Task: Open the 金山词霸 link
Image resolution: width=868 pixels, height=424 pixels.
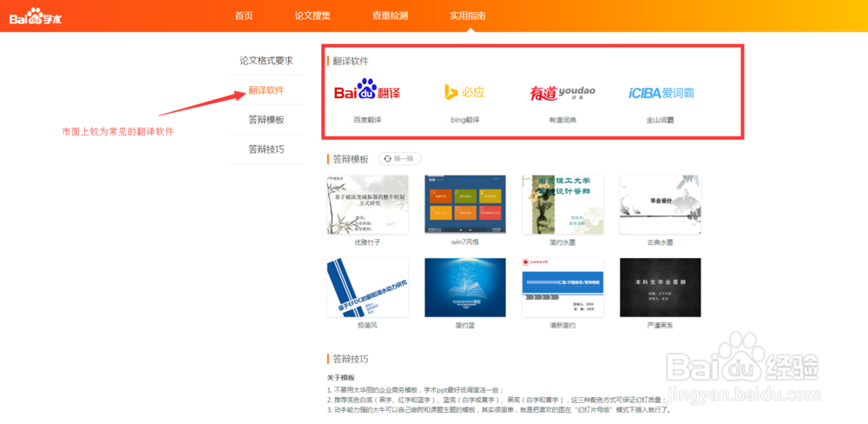Action: pos(661,120)
